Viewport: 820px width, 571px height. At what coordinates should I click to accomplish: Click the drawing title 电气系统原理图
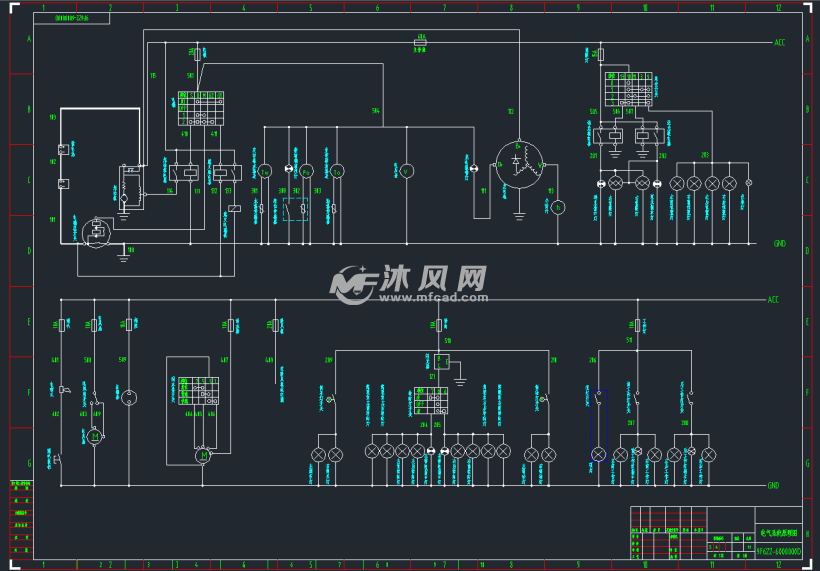point(779,533)
